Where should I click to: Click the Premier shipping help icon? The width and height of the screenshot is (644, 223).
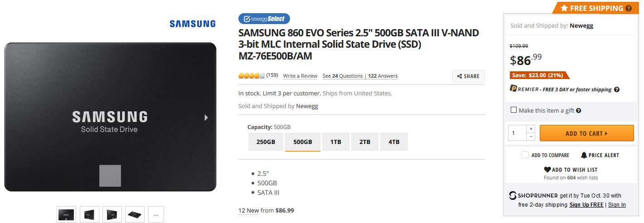617,89
